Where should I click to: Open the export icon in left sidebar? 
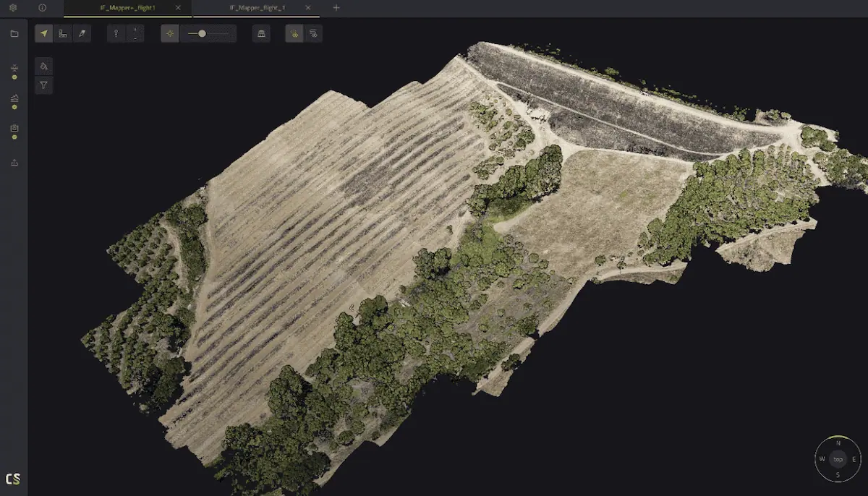(14, 163)
